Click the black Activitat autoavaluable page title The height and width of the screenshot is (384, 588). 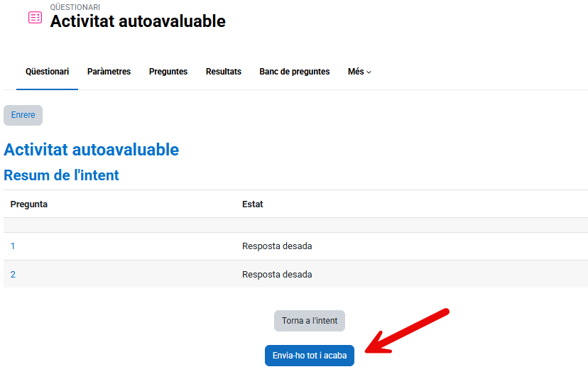[138, 21]
